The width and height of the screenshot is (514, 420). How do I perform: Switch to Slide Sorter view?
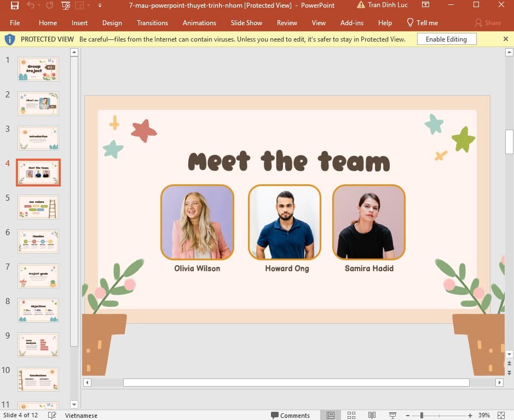pyautogui.click(x=351, y=415)
